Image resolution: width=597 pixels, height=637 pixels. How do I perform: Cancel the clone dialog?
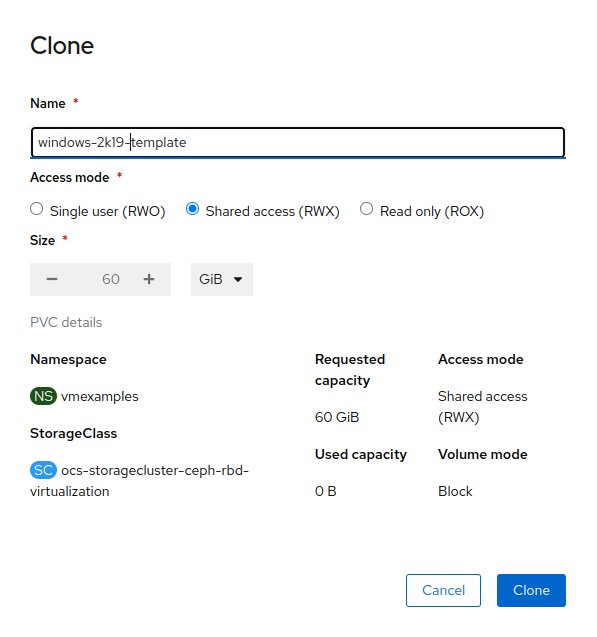pyautogui.click(x=443, y=590)
